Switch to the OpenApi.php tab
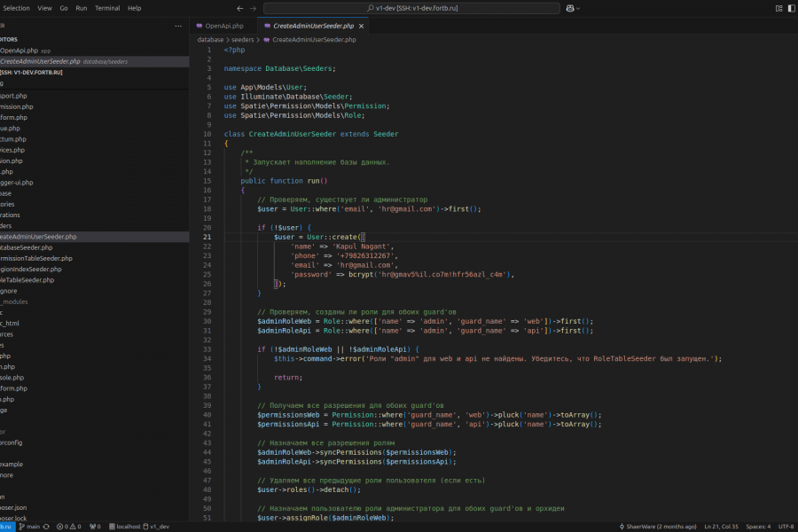 [223, 26]
